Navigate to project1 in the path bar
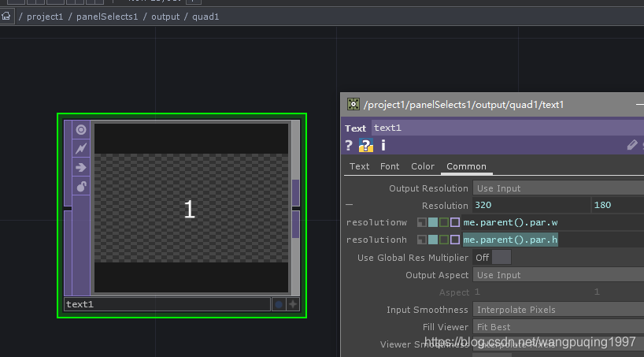 pos(45,17)
